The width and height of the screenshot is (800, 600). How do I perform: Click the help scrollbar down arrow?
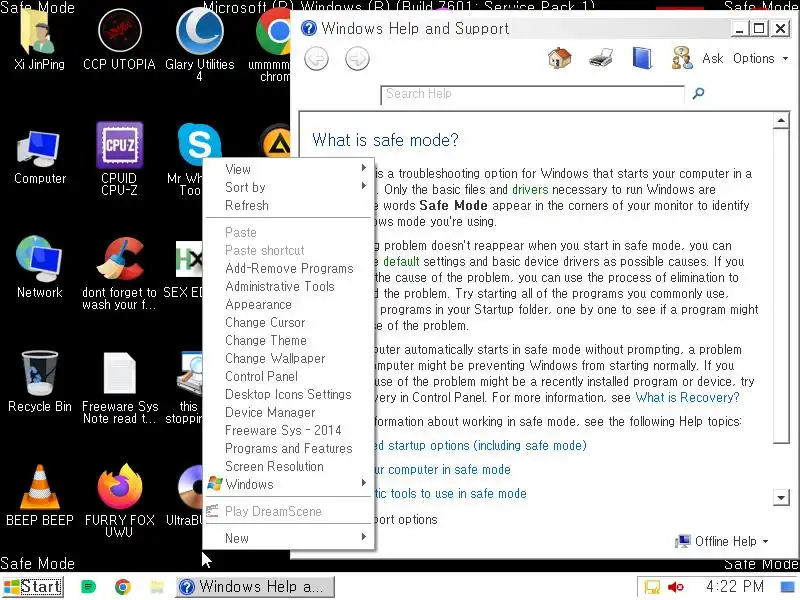tap(781, 497)
